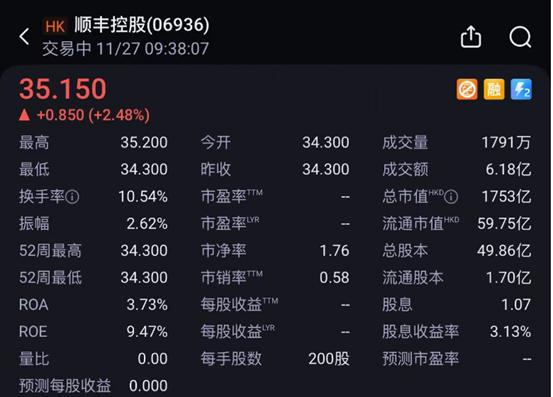The height and width of the screenshot is (397, 553).
Task: Tap the yellow 融 margin badge icon
Action: tap(494, 90)
